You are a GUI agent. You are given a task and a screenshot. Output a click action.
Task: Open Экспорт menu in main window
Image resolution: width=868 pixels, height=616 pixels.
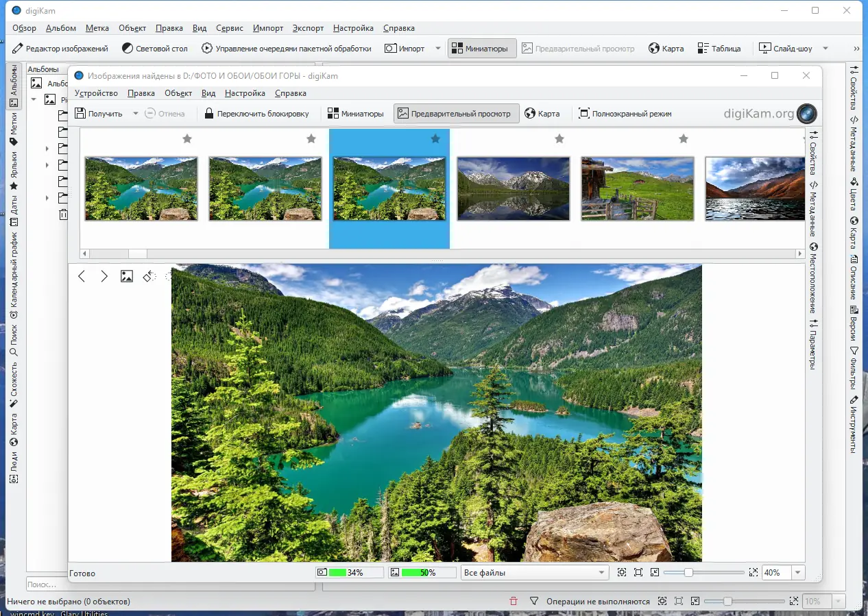[308, 28]
